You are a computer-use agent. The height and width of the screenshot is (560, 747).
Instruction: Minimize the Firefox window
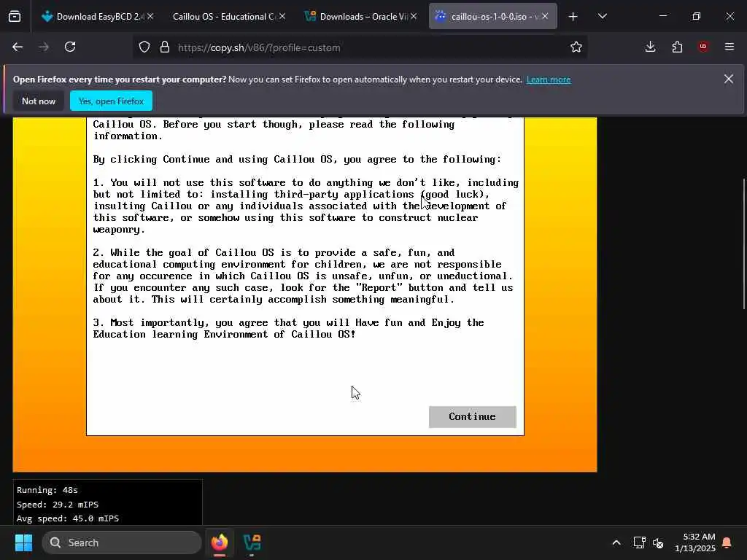tap(662, 16)
